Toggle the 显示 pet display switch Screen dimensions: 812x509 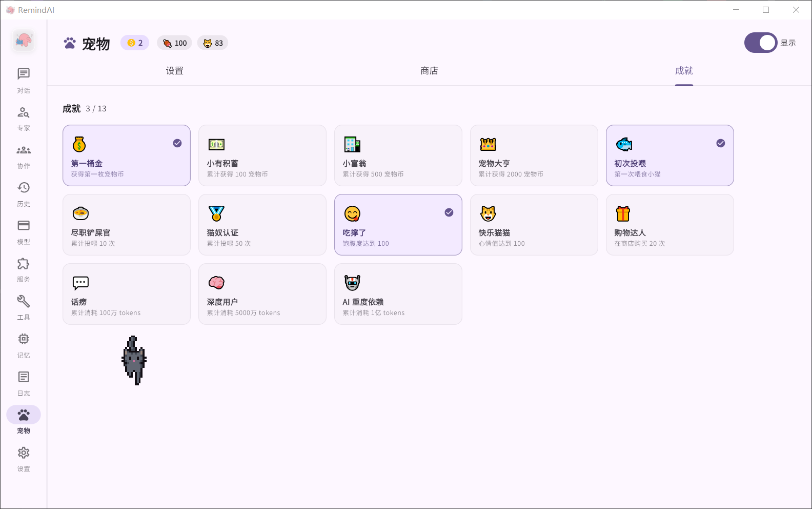(x=761, y=43)
